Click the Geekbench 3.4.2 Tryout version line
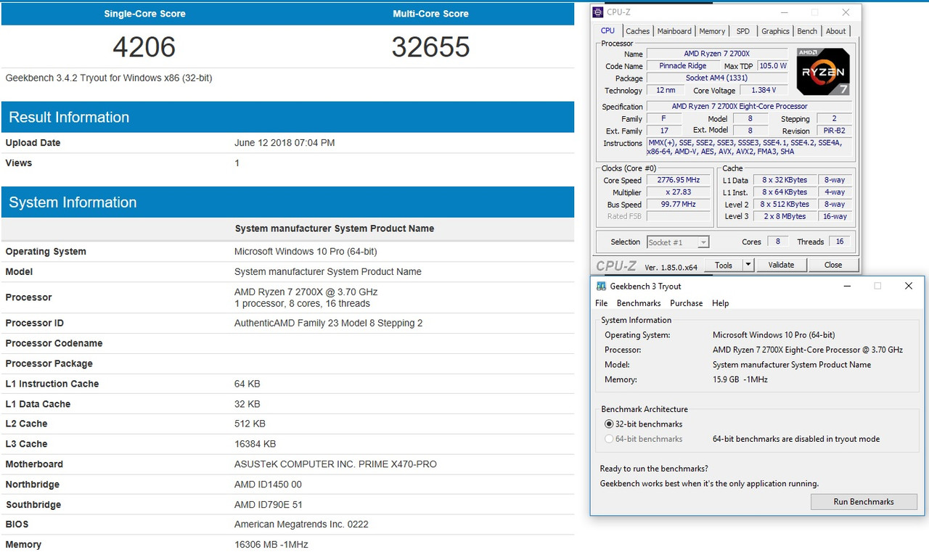The image size is (929, 560). click(x=109, y=78)
